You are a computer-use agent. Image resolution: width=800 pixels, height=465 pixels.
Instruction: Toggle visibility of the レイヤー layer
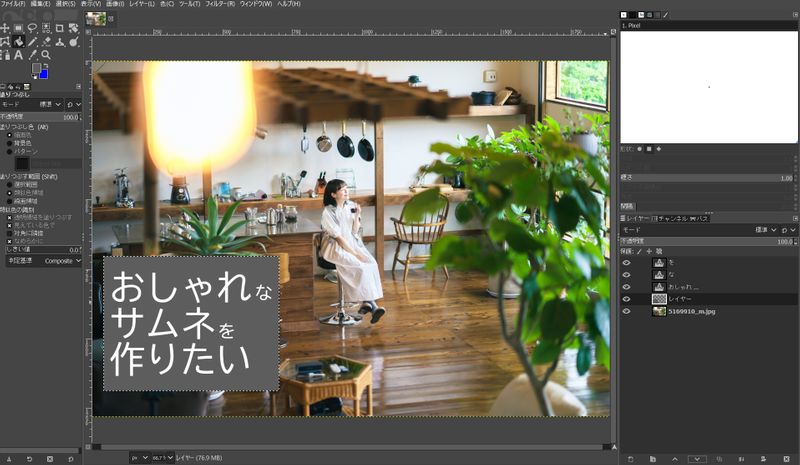pyautogui.click(x=627, y=299)
